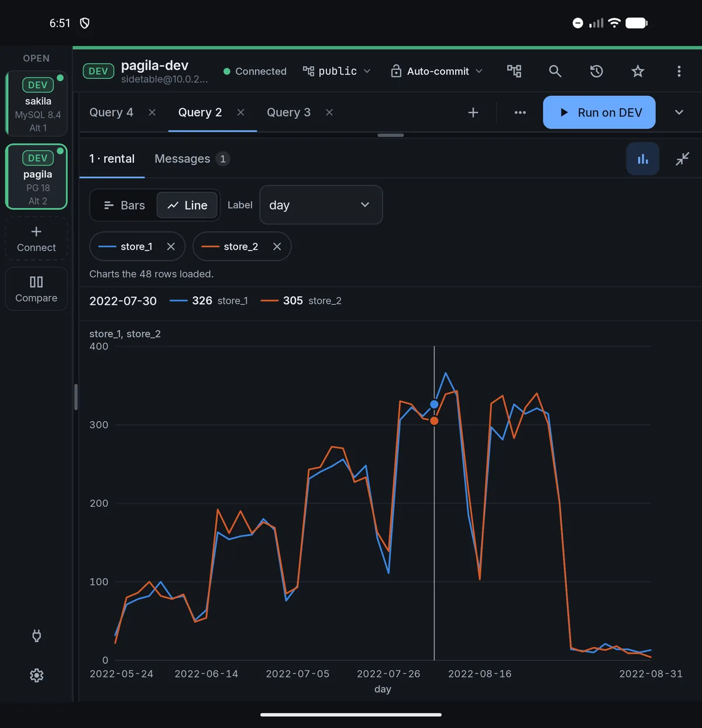Click the shield icon near the clock

85,23
